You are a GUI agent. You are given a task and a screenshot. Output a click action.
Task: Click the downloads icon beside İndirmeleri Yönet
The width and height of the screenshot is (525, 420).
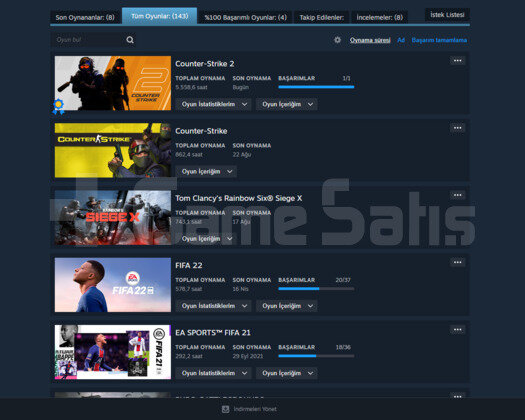226,409
